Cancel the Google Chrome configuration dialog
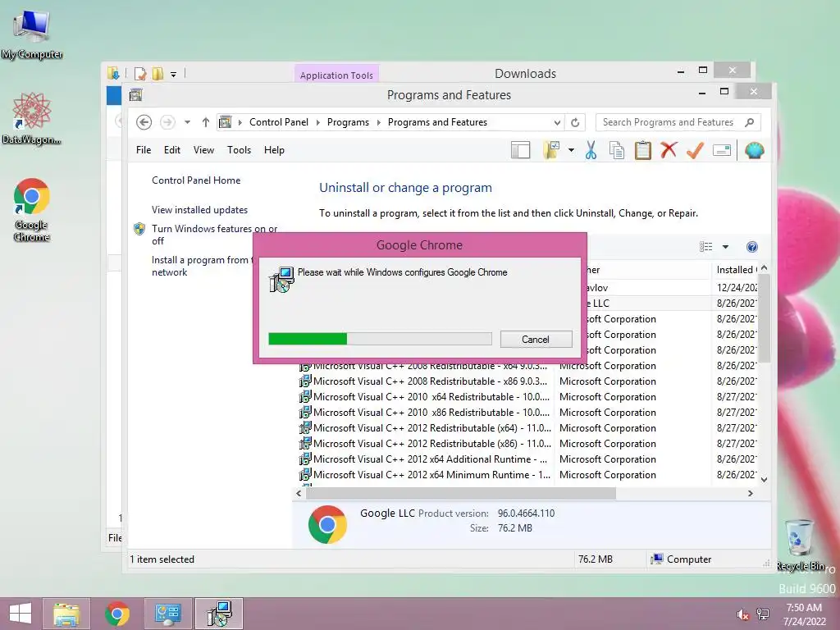This screenshot has width=840, height=630. [536, 339]
